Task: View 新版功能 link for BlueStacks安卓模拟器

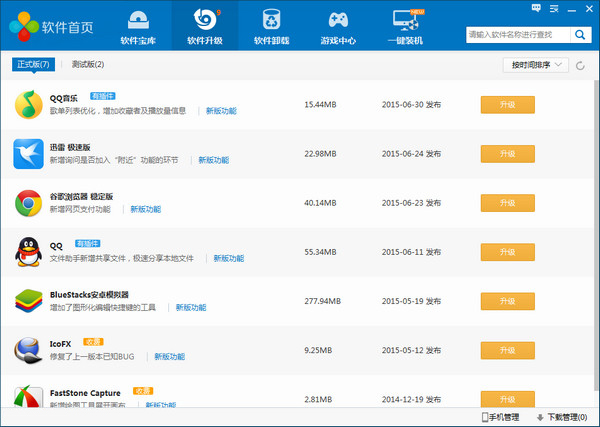Action: [x=195, y=307]
